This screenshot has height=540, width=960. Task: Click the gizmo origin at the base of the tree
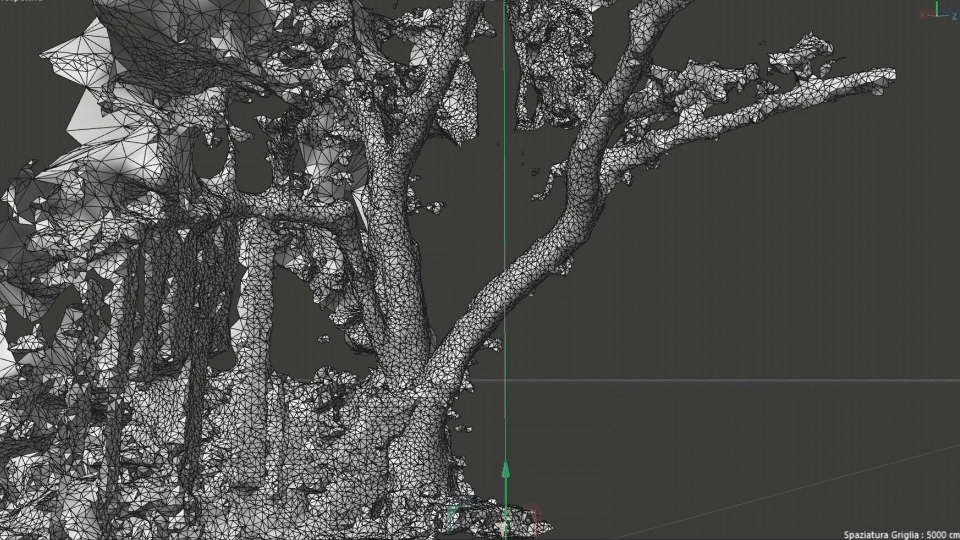pos(505,522)
